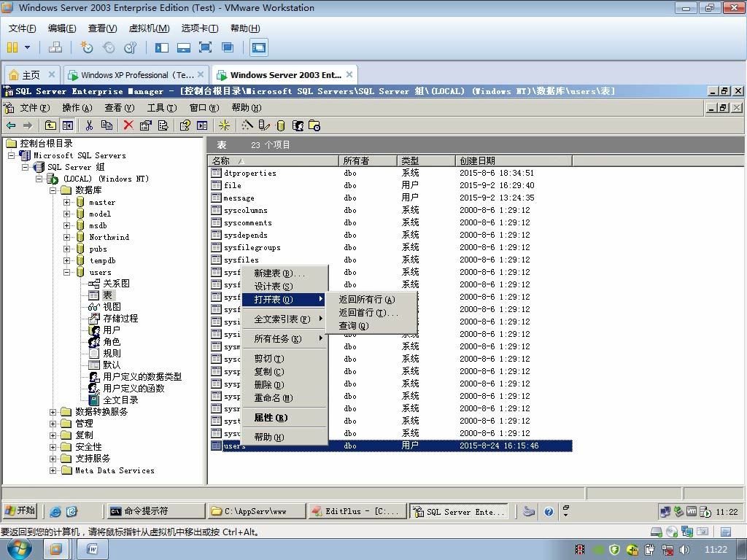Click the Cut scissors icon

click(x=89, y=125)
